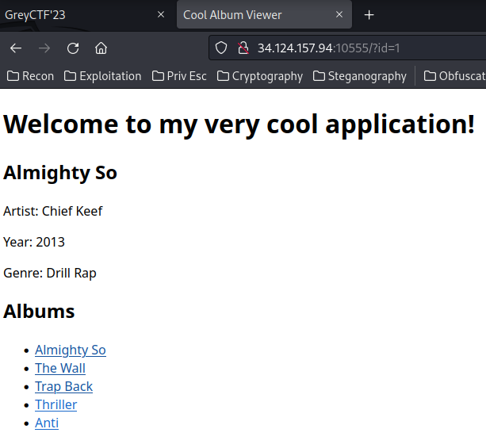Close the GreyCTF'23 tab
This screenshot has width=486, height=448.
(161, 14)
